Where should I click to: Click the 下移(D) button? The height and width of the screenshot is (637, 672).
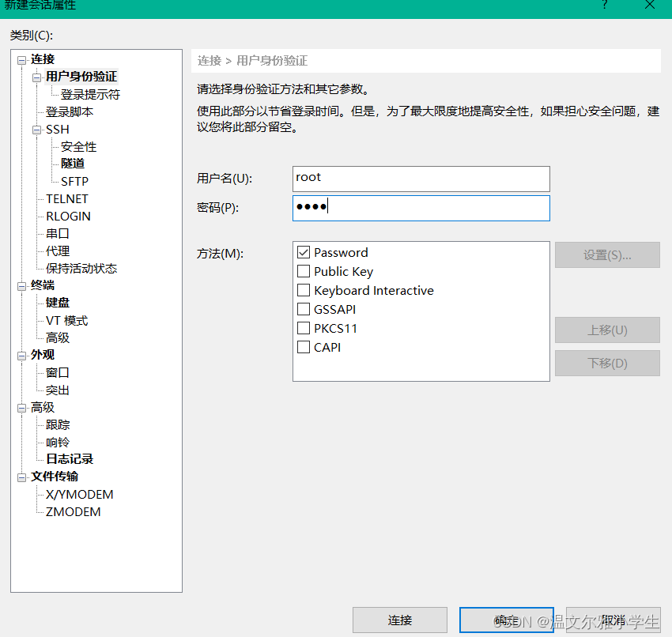607,364
